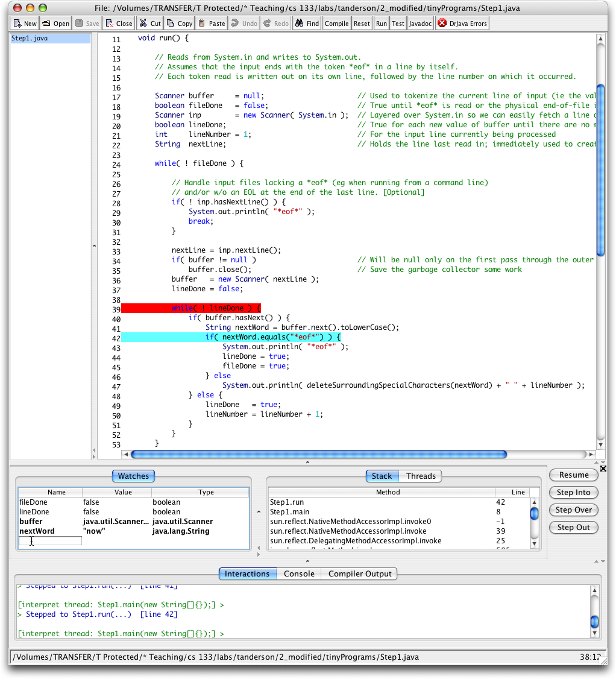Click the DrJava Errors button
The width and height of the screenshot is (616, 679).
(x=462, y=24)
